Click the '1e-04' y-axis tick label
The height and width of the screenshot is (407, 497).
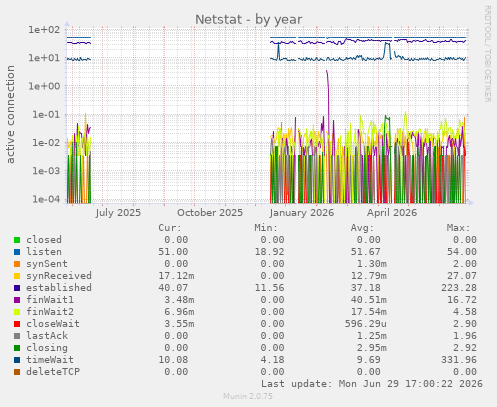(x=46, y=199)
